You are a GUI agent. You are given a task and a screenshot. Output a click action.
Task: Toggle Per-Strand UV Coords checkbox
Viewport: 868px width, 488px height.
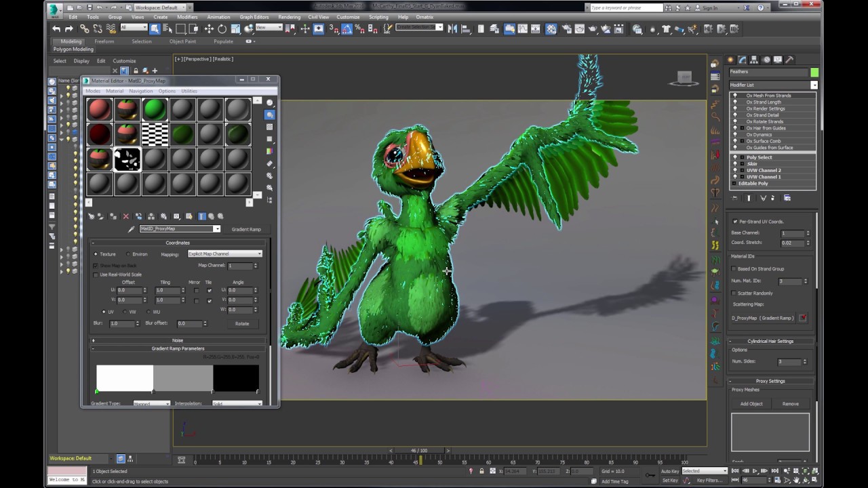tap(735, 222)
